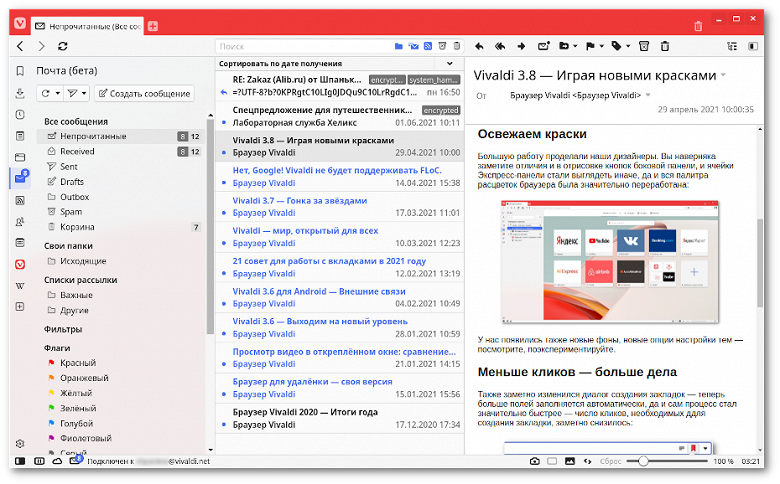Open the label tag dropdown in toolbar
Viewport: 780px width, 484px height.
[x=620, y=46]
